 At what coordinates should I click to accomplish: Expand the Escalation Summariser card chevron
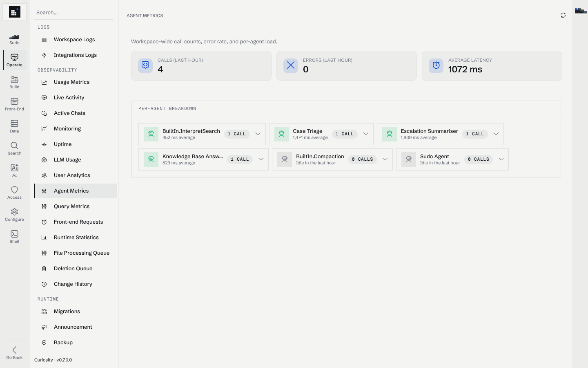496,134
